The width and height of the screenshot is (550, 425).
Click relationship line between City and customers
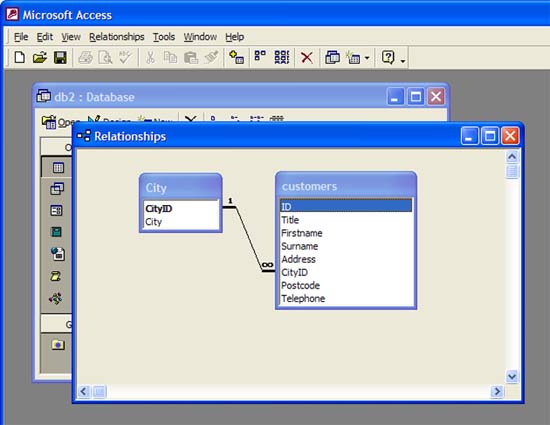(x=249, y=238)
